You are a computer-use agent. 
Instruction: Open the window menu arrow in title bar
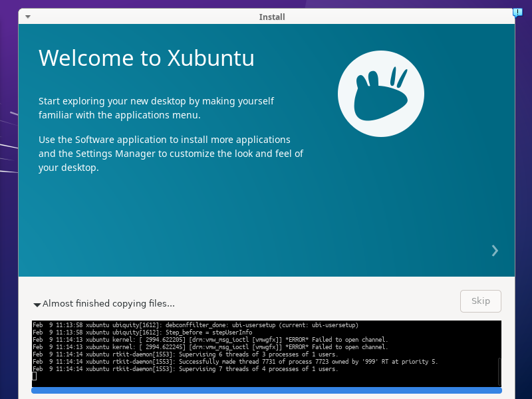(28, 17)
